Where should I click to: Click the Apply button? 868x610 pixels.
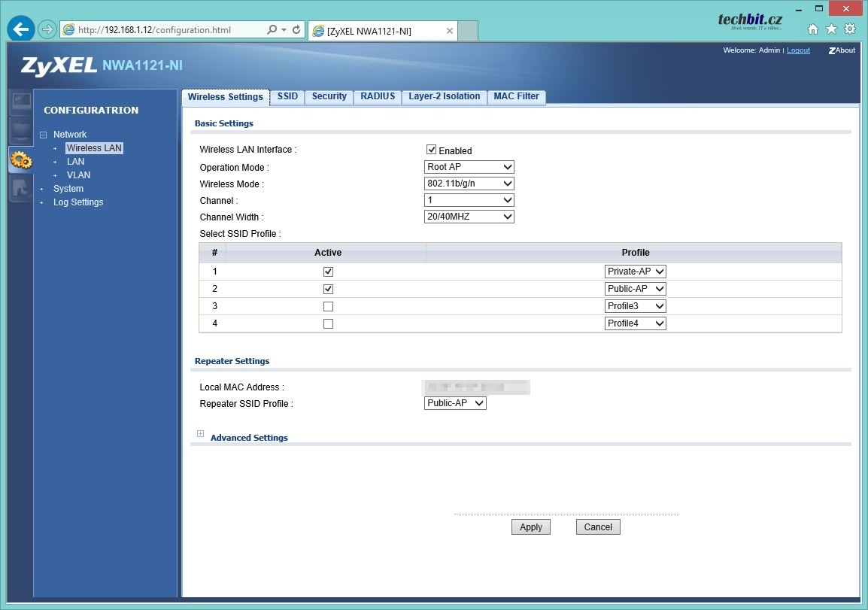click(x=530, y=527)
